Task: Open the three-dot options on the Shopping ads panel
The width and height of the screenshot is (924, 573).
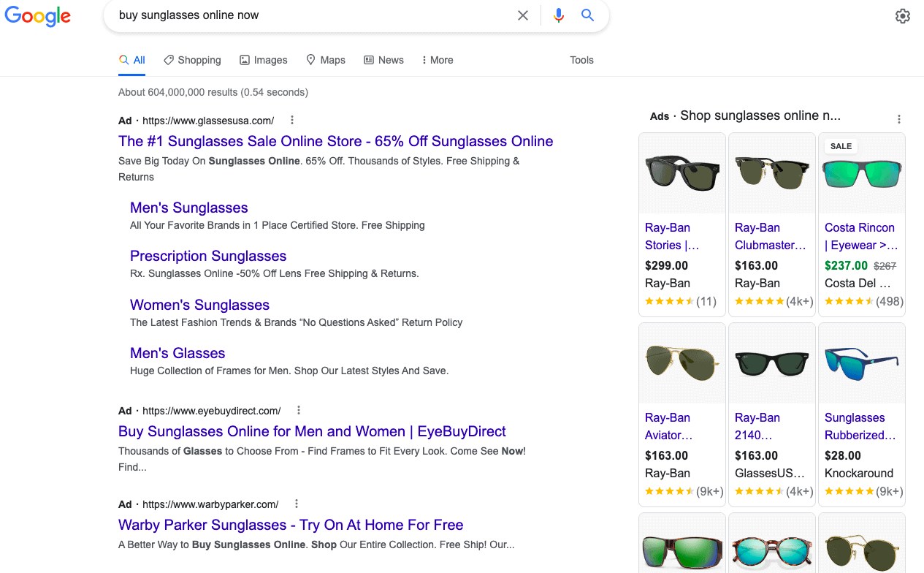Action: (x=899, y=118)
